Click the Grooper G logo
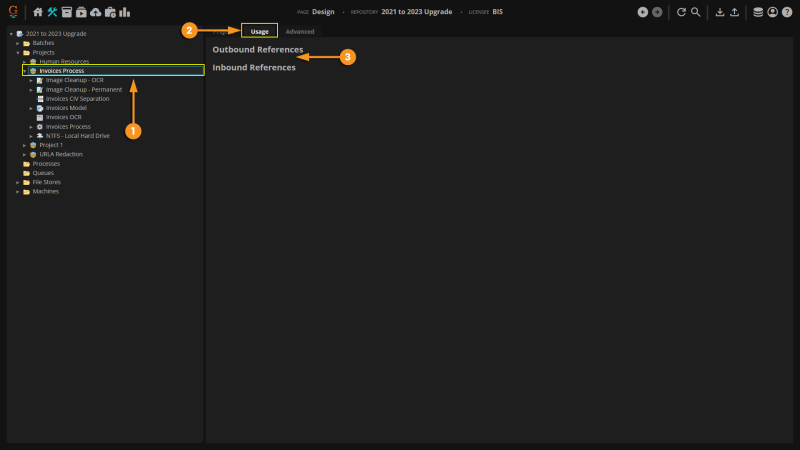Screen dimensions: 800x450 click(13, 11)
